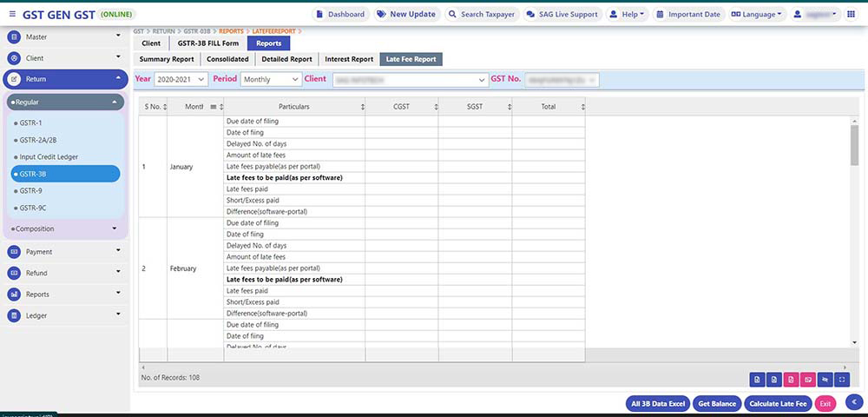
Task: Open the Year dropdown showing 2020-2021
Action: [181, 80]
